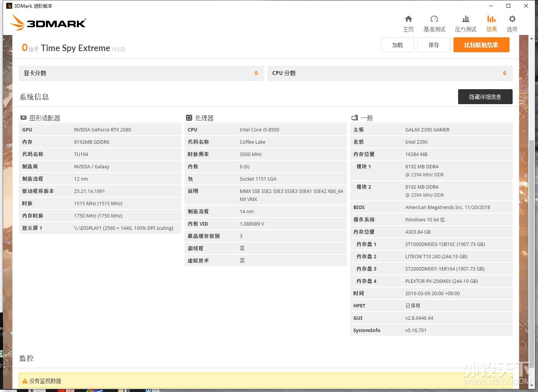Viewport: 538px width, 392px height.
Task: Select the Socket 1151 LGA value
Action: tap(258, 179)
